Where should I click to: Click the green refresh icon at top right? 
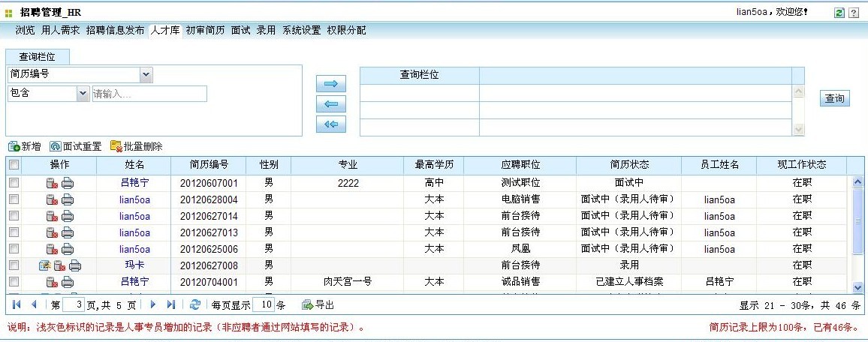pos(839,13)
